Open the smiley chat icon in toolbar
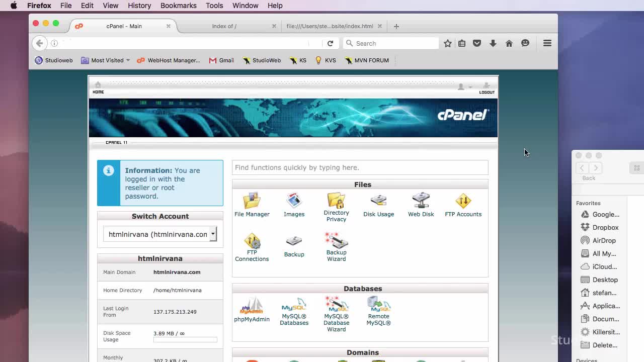Screen dimensions: 644x362 525,43
